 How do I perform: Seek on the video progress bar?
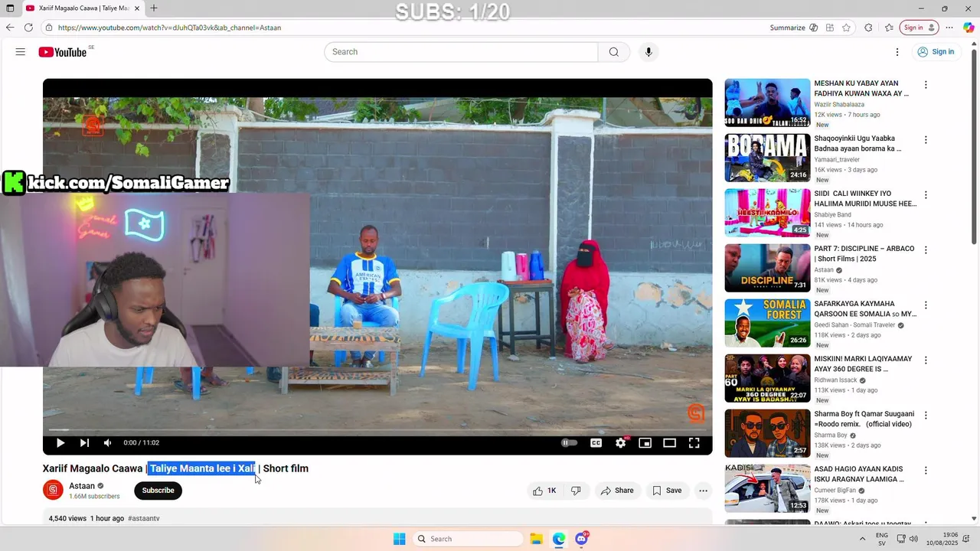377,430
